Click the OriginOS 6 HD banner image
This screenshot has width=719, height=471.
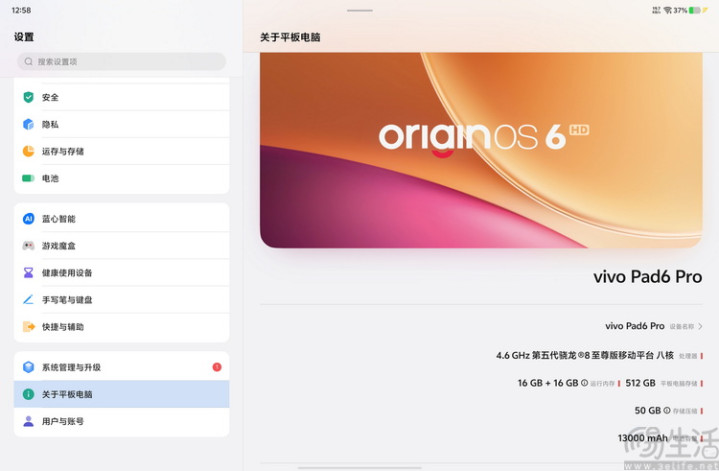pos(481,150)
